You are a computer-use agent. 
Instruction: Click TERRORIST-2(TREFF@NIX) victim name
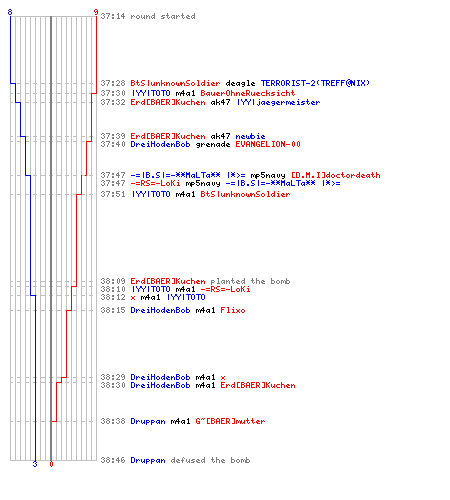coord(315,83)
